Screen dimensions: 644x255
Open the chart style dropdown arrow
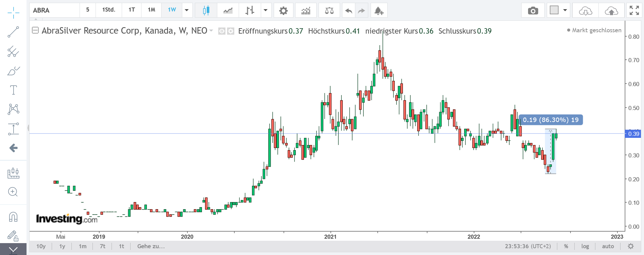pos(266,11)
